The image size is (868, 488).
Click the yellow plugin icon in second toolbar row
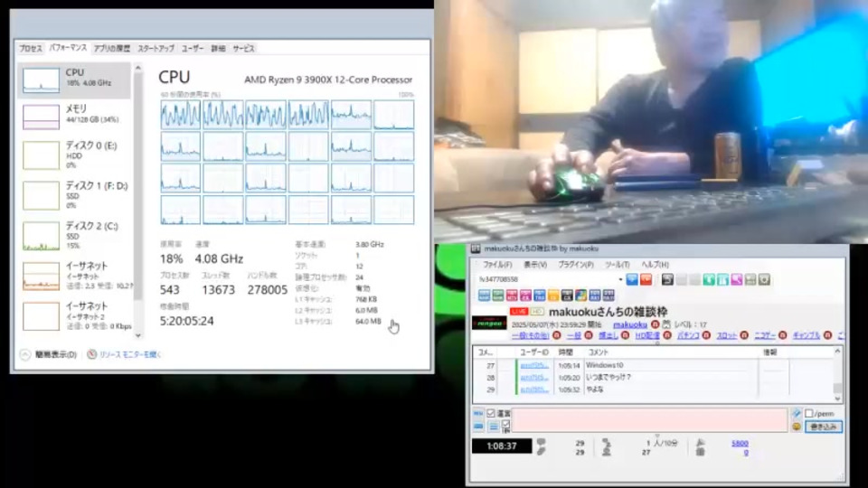pos(553,296)
